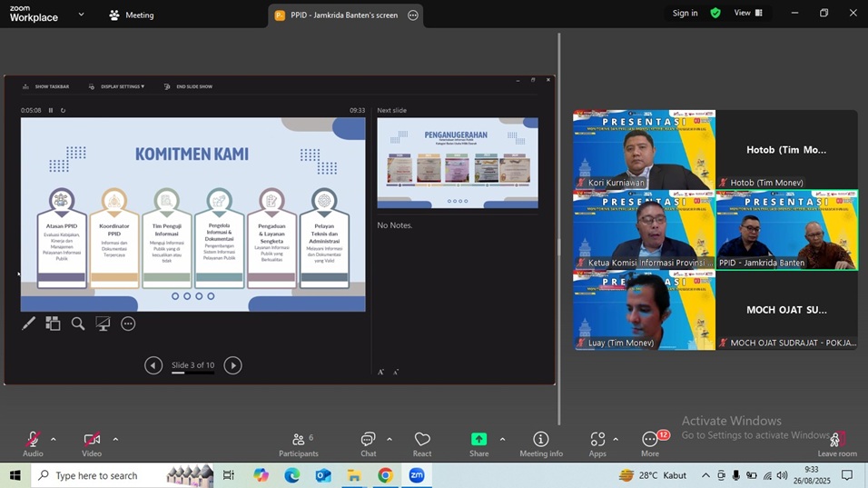Select Hotob (Tim Monev) participant tile

pyautogui.click(x=786, y=150)
